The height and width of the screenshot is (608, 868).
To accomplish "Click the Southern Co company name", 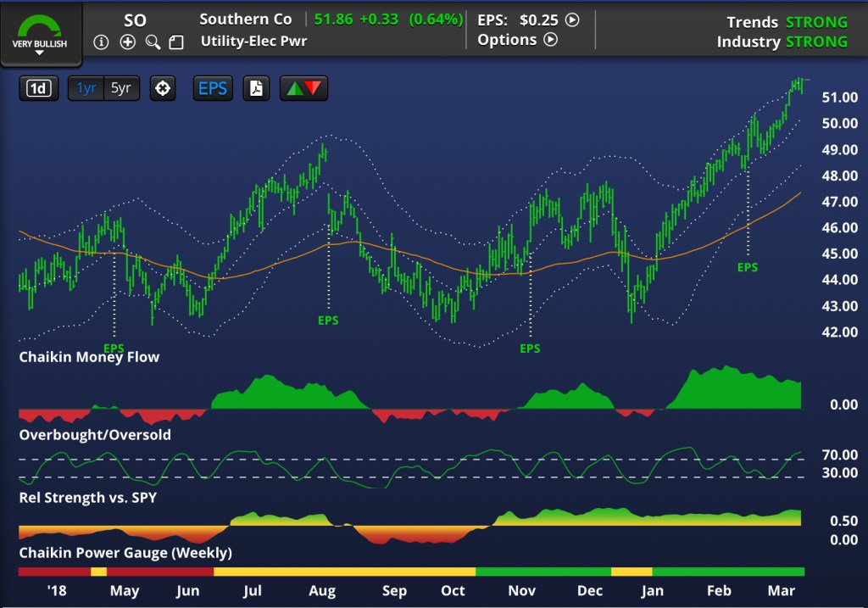I will 246,19.
